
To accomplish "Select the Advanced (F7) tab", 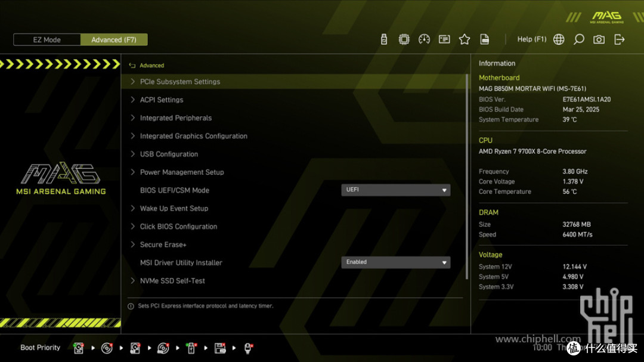I will 114,40.
